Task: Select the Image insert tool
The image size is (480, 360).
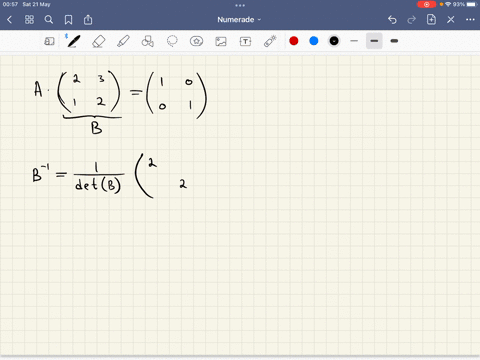Action: 221,41
